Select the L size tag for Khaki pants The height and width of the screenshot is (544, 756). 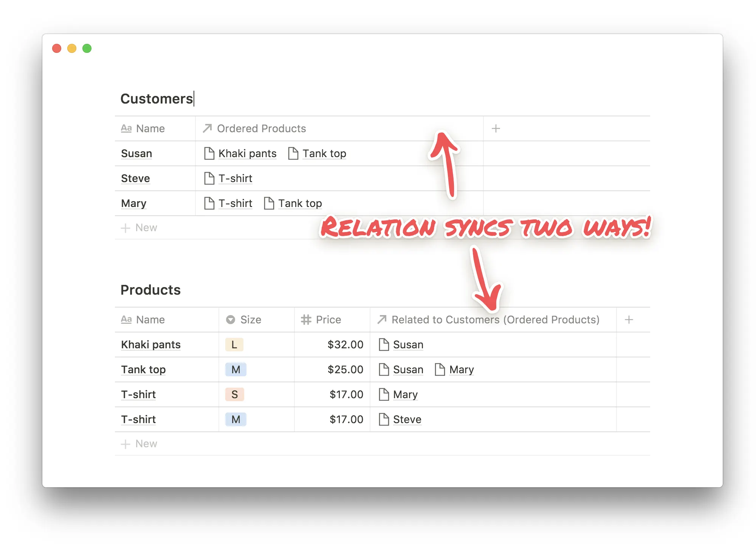234,345
